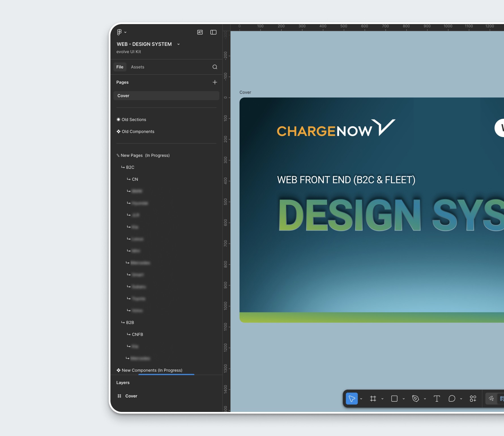Image resolution: width=504 pixels, height=436 pixels.
Task: Click the WEB FRONT END (B2C & FLEET) text
Action: click(x=346, y=180)
